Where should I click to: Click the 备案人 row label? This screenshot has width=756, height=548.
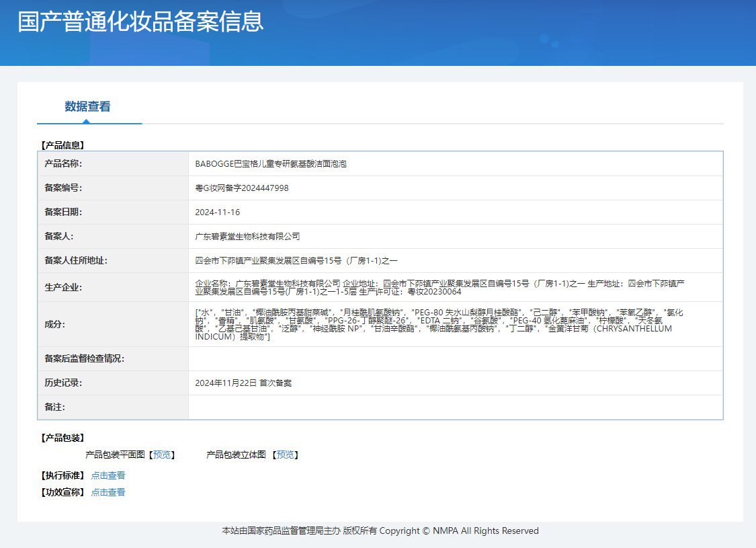point(59,236)
